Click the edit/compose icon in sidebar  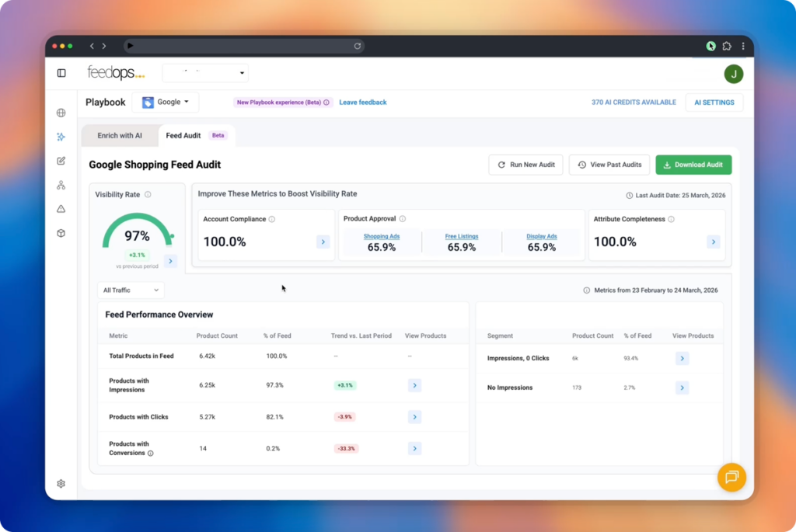pos(61,161)
